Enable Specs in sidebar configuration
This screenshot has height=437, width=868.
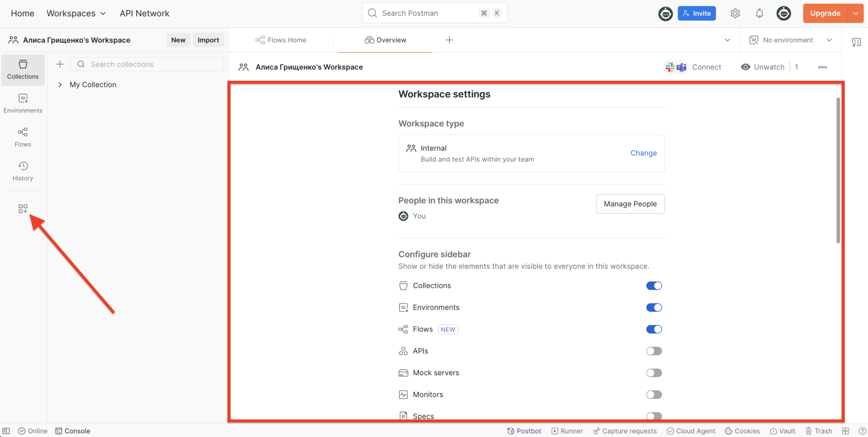pyautogui.click(x=654, y=416)
